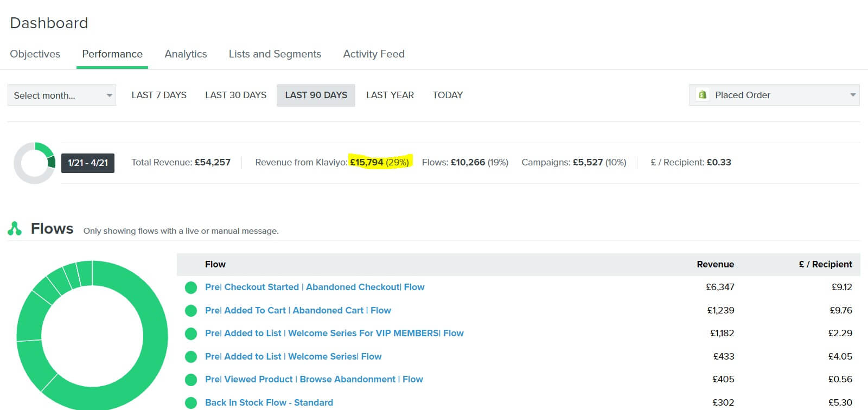
Task: Filter performance to TODAY
Action: coord(448,95)
